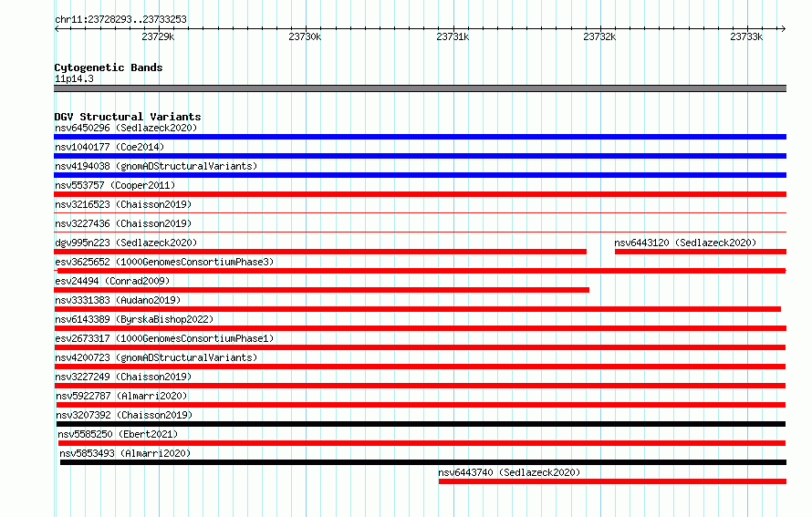This screenshot has width=812, height=517.
Task: Click the DGV Structural Variants track title
Action: tap(128, 117)
